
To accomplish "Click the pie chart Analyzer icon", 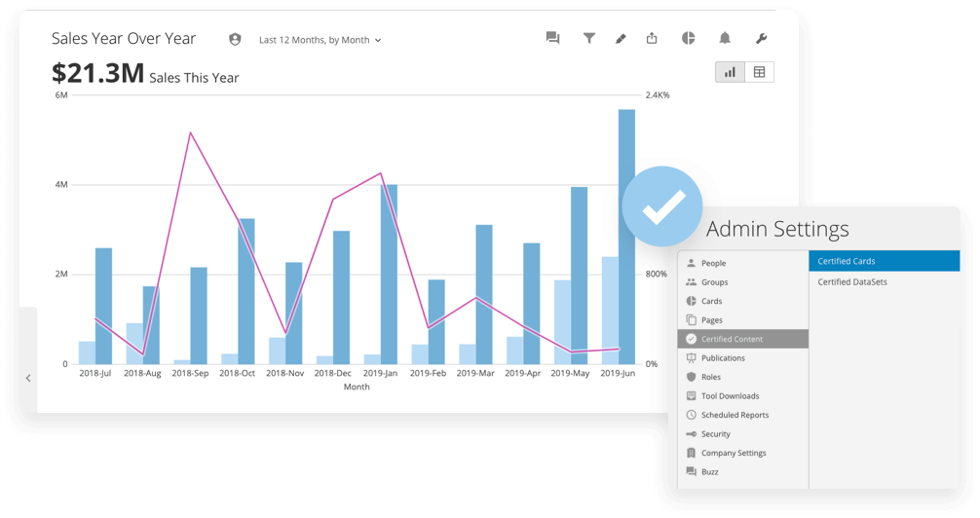I will [x=688, y=38].
